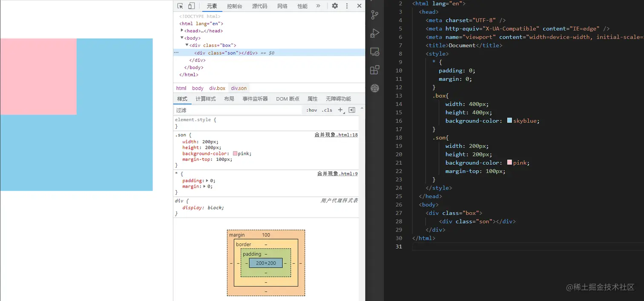Open the DOM 断点 sub-tab
This screenshot has width=644, height=301.
[x=287, y=99]
